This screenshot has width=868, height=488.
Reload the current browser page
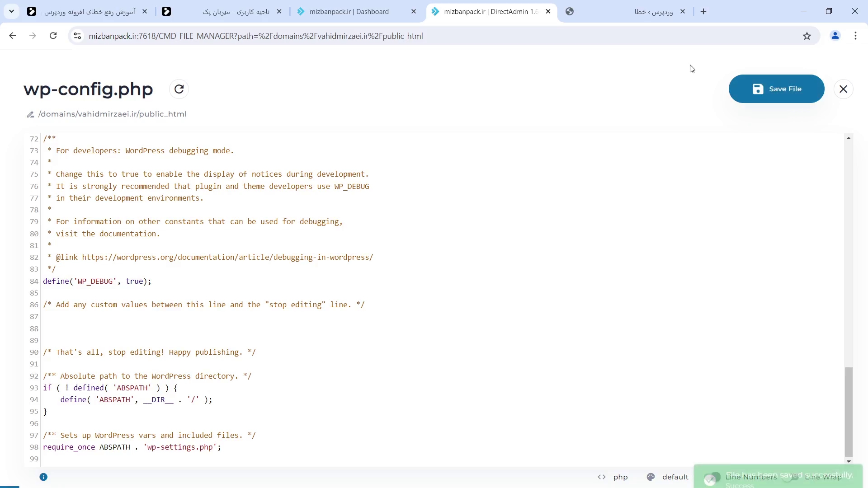click(53, 36)
